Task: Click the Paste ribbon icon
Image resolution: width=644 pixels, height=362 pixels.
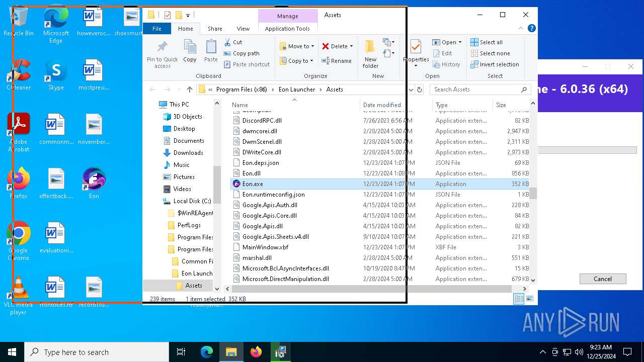Action: [x=211, y=51]
